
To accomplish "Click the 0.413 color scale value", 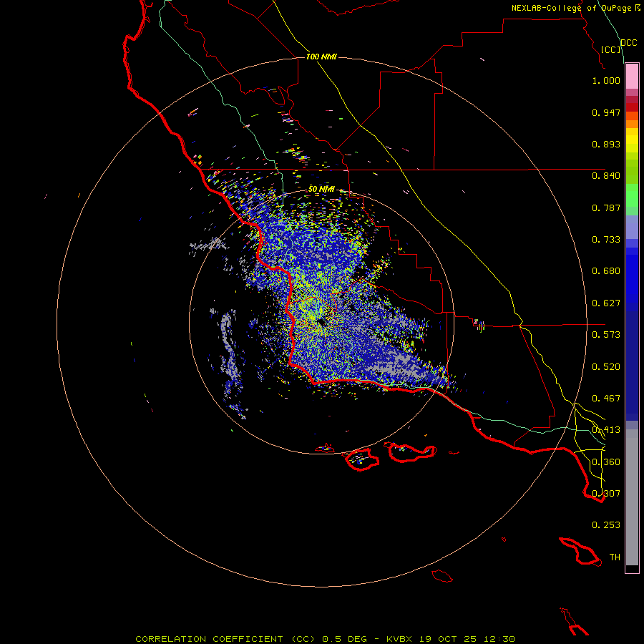I will coord(606,430).
